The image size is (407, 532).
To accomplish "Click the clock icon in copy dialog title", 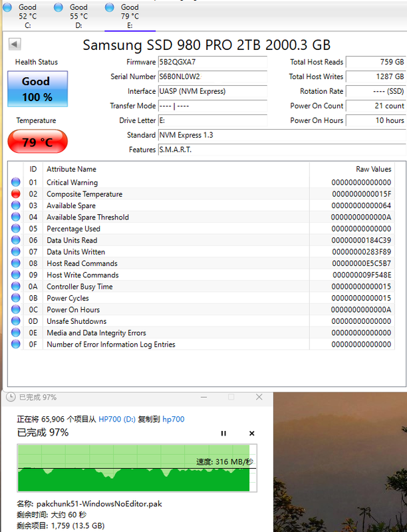I will point(11,397).
